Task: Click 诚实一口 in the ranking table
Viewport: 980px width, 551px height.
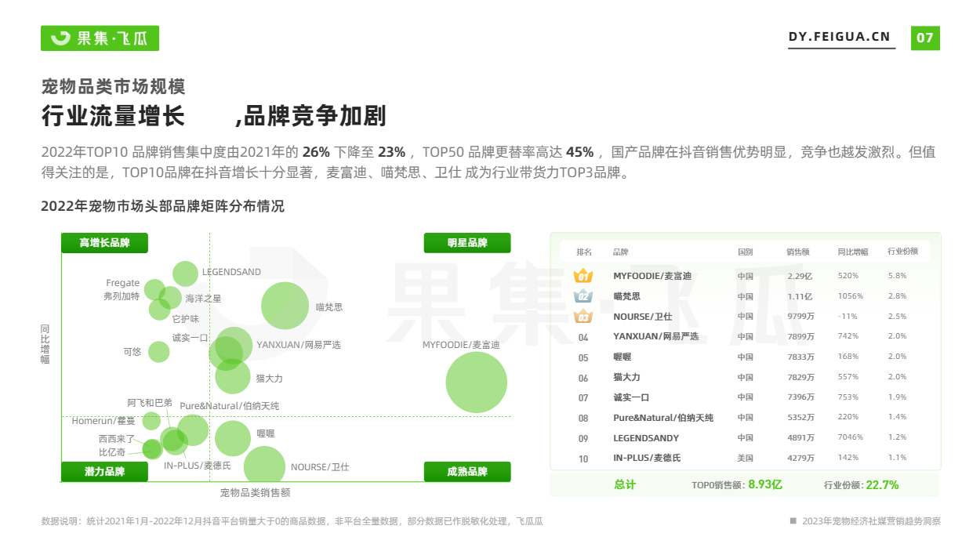Action: pos(631,397)
